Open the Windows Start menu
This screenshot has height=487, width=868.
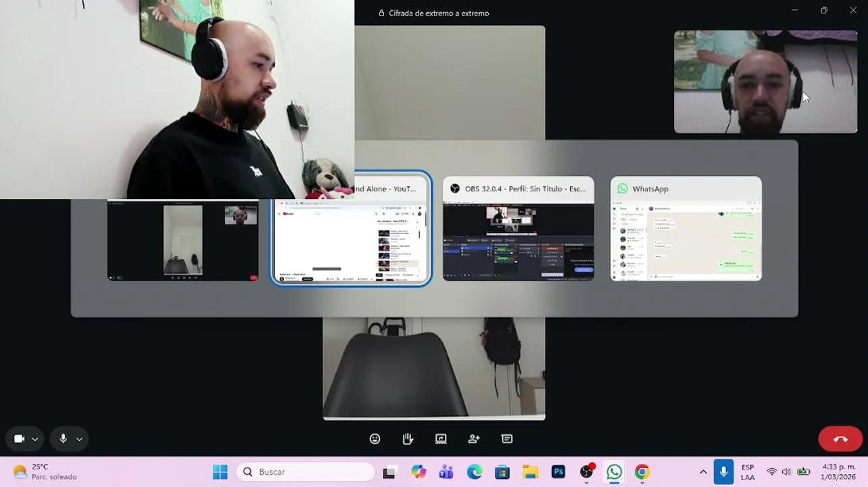pyautogui.click(x=220, y=472)
